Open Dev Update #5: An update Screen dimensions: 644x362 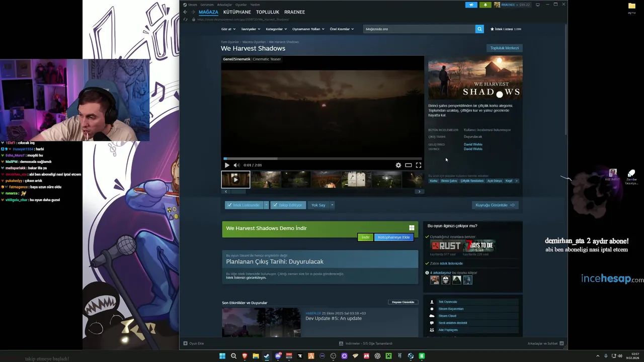click(334, 318)
